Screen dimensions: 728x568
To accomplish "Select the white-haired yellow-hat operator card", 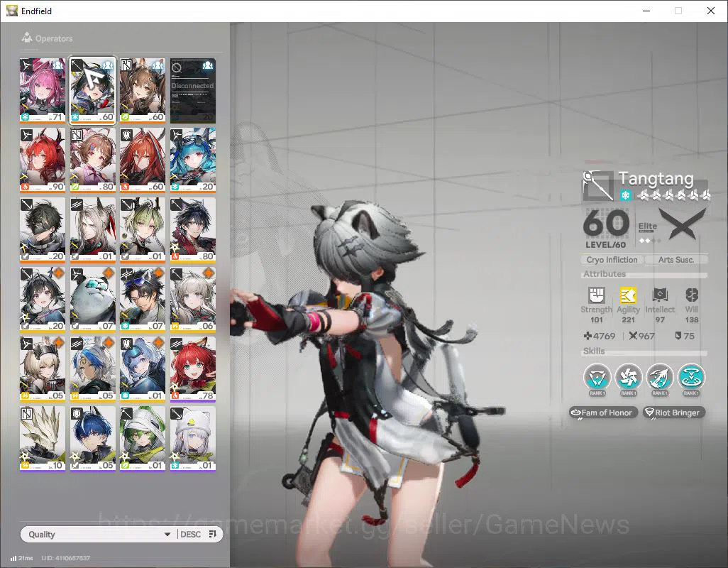I will pos(193,439).
